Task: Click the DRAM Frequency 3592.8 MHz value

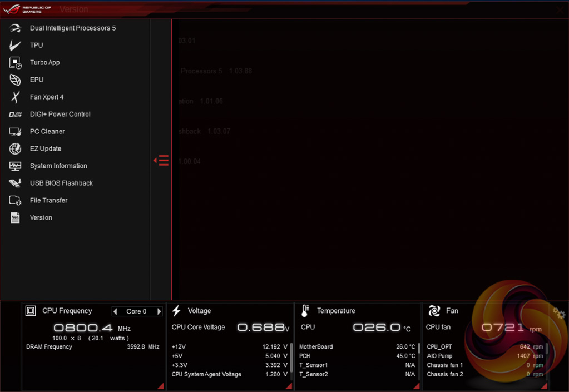Action: pos(143,346)
